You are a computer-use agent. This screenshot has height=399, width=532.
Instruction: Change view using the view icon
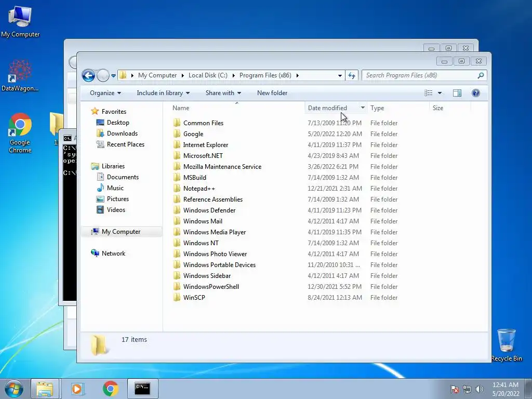tap(429, 93)
